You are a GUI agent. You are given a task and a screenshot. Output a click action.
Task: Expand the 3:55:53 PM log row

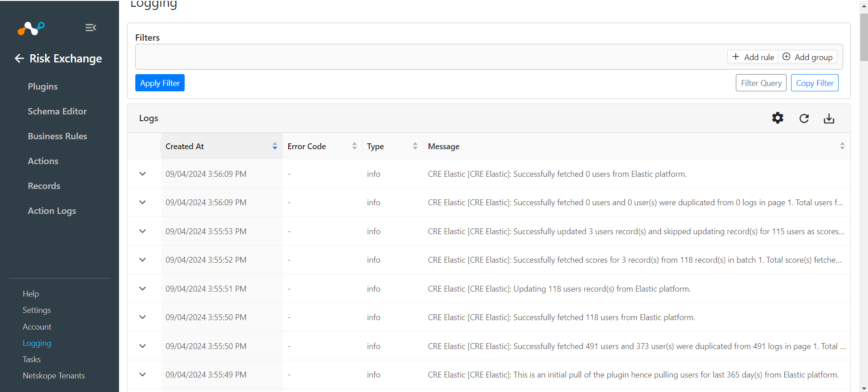(143, 231)
